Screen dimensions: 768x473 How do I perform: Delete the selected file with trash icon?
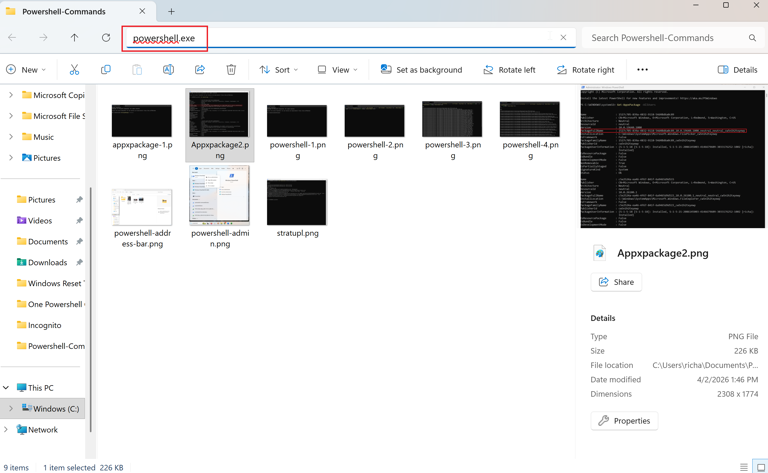[x=231, y=70]
